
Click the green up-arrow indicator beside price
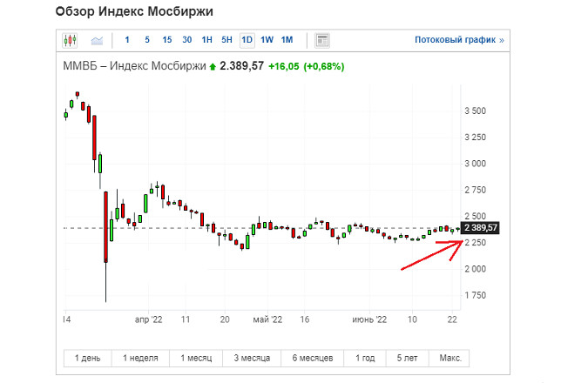coord(213,67)
